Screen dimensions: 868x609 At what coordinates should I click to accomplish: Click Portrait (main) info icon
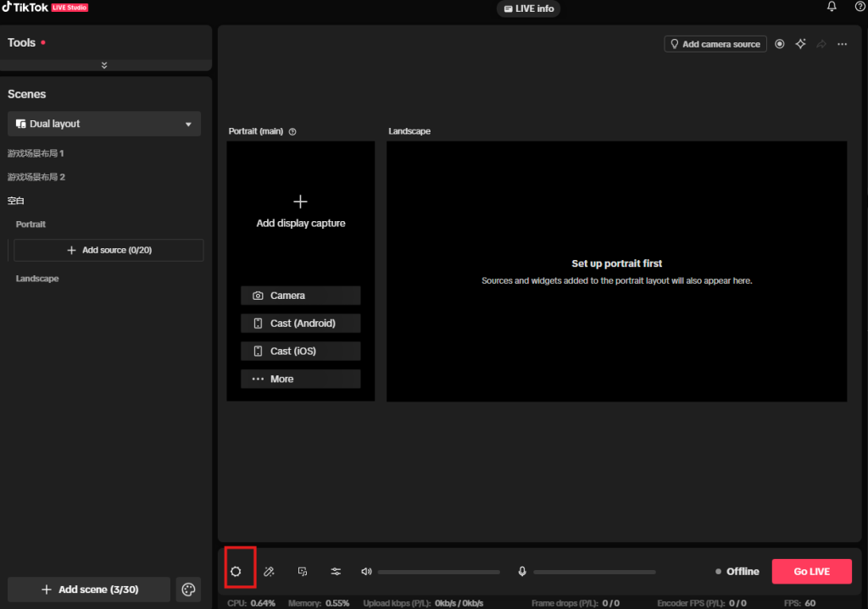292,131
